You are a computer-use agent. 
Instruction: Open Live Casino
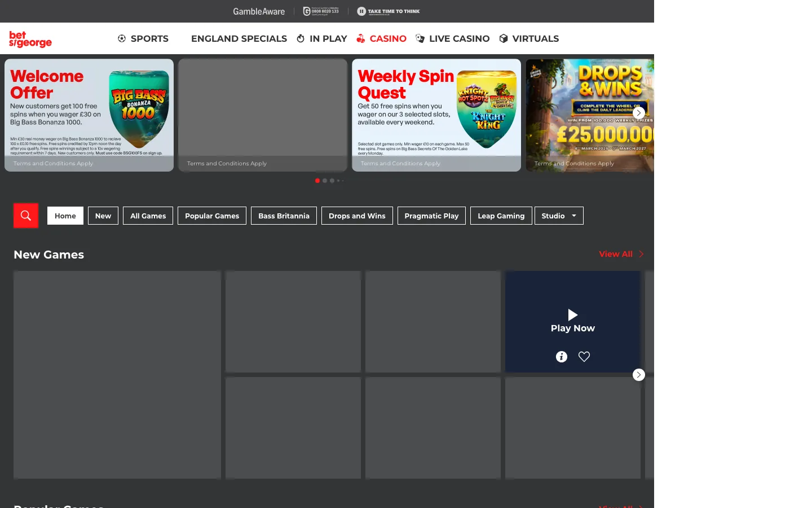[453, 38]
